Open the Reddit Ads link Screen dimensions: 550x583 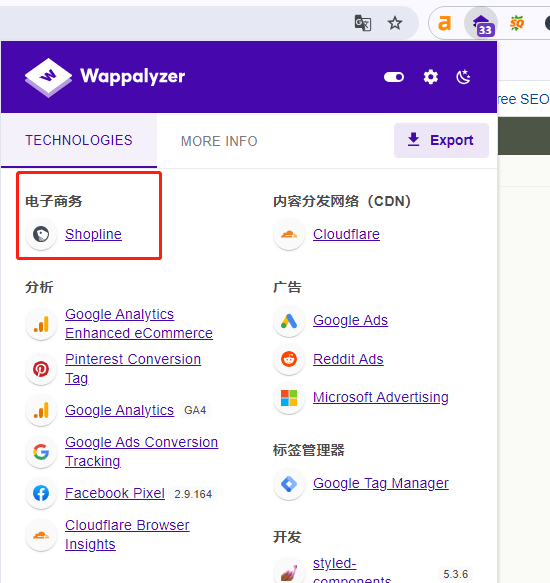348,359
